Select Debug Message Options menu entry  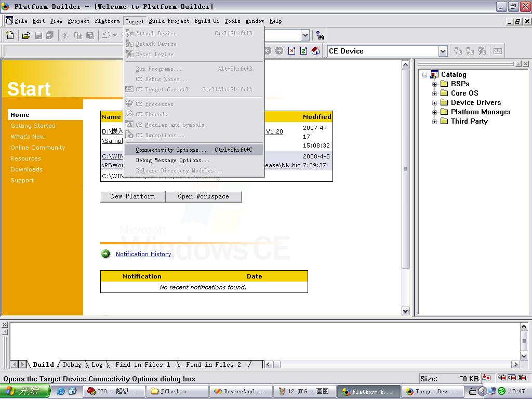coord(194,160)
